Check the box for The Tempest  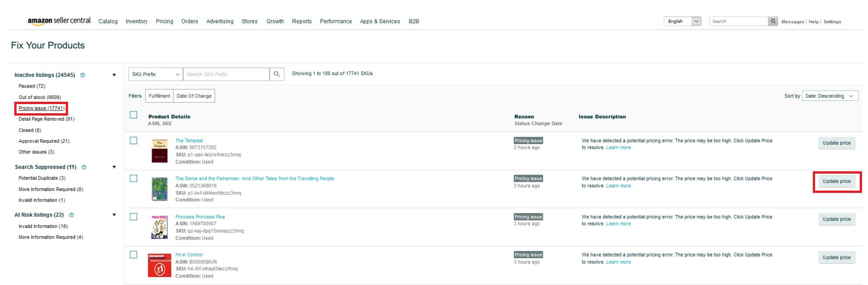point(133,140)
